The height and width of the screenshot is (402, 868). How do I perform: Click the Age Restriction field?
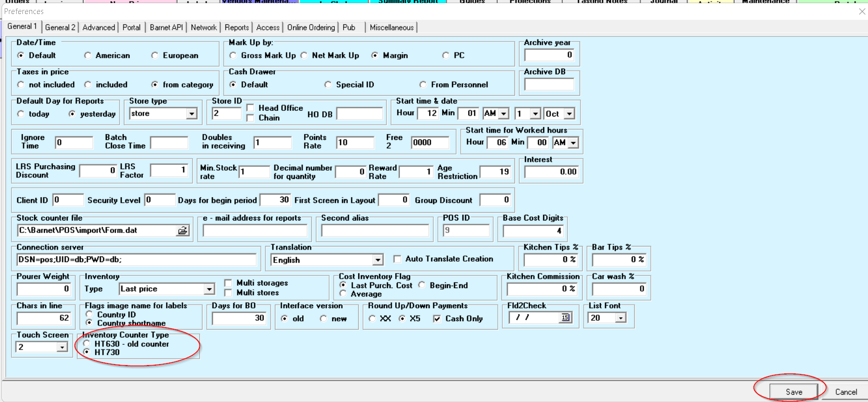point(495,172)
